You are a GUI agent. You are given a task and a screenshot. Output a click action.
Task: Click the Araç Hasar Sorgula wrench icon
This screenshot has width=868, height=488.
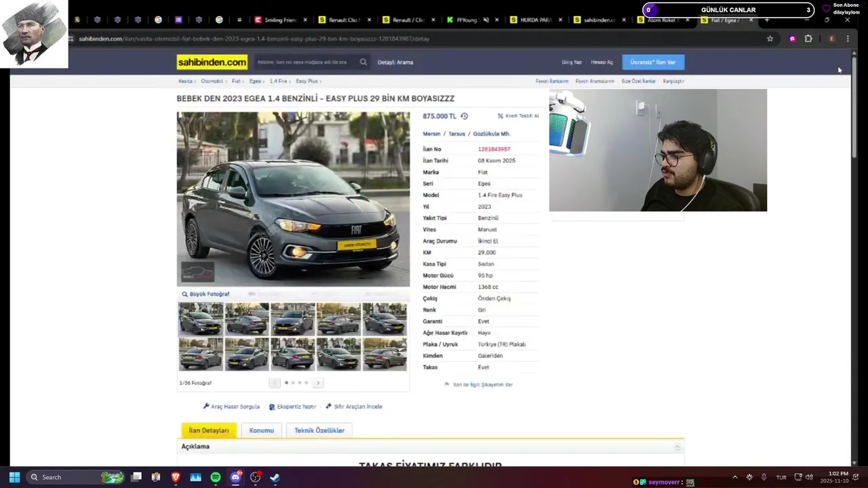[x=206, y=406]
